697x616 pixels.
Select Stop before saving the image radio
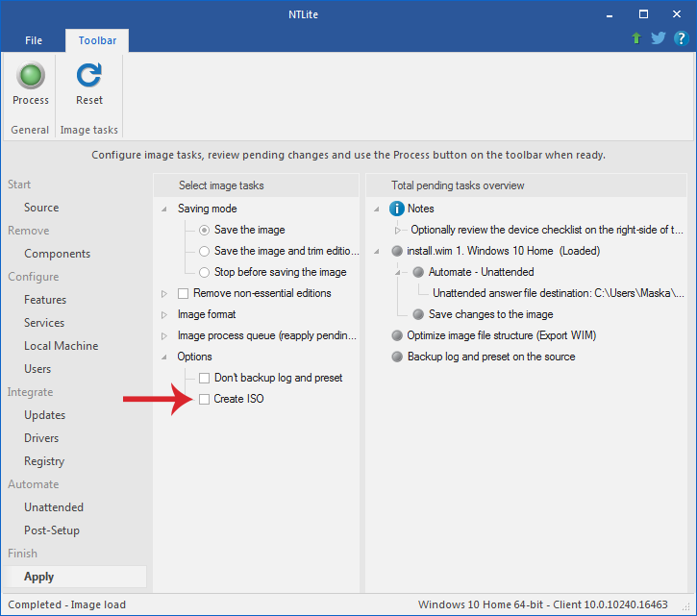[x=204, y=272]
